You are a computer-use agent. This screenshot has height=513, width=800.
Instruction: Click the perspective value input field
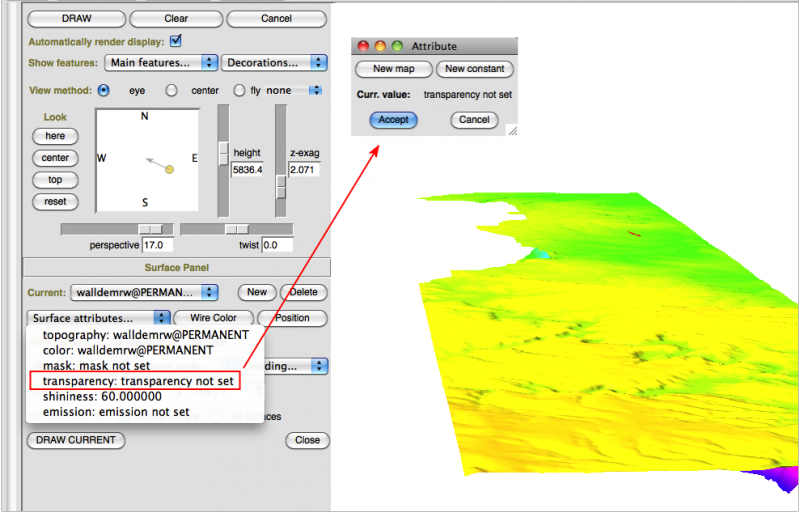pos(160,245)
